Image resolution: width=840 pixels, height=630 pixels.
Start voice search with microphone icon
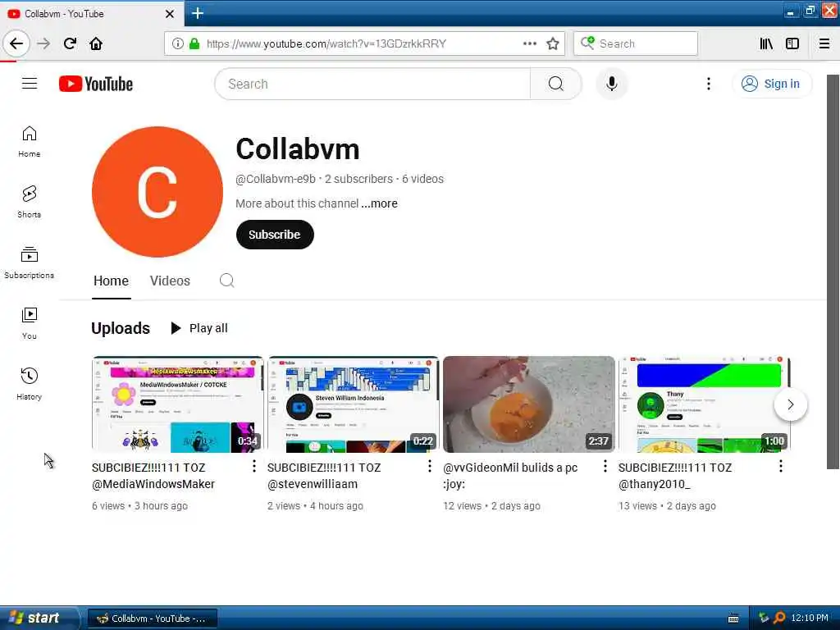pyautogui.click(x=611, y=84)
